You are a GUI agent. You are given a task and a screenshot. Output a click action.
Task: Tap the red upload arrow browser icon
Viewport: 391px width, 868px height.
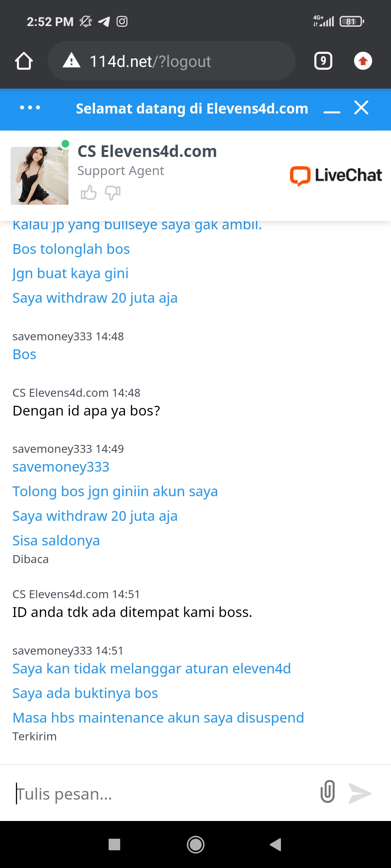pos(363,61)
